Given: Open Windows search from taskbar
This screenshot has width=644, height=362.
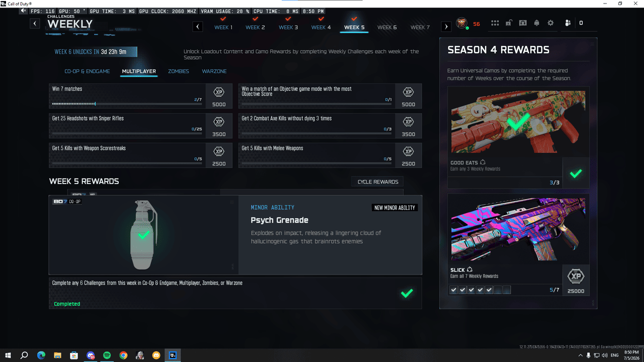Looking at the screenshot, I should pos(24,355).
